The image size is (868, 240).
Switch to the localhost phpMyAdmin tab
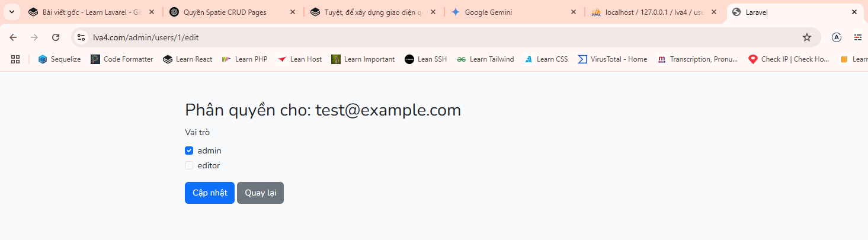(x=649, y=12)
